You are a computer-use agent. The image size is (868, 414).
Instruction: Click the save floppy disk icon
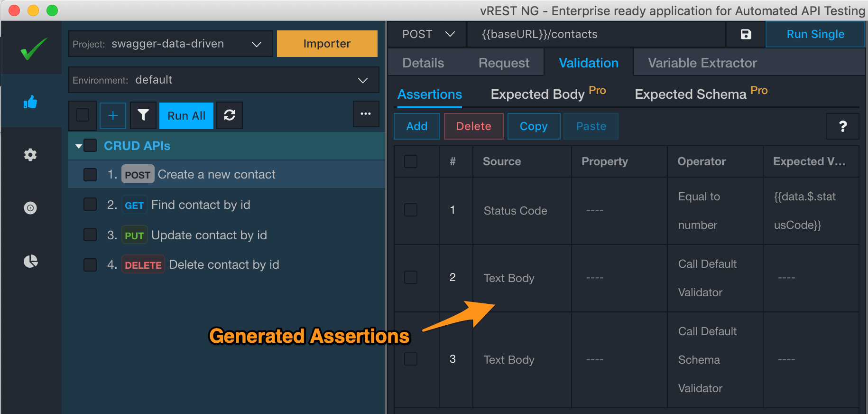coord(746,34)
